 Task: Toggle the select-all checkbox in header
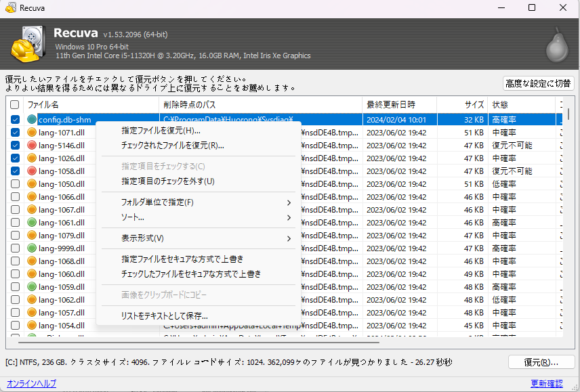15,105
